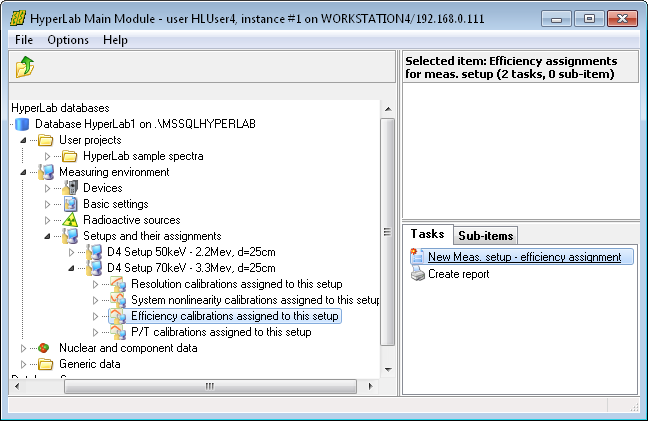Click New Meas. setup - efficiency assignment link
This screenshot has height=421, width=648.
point(524,257)
